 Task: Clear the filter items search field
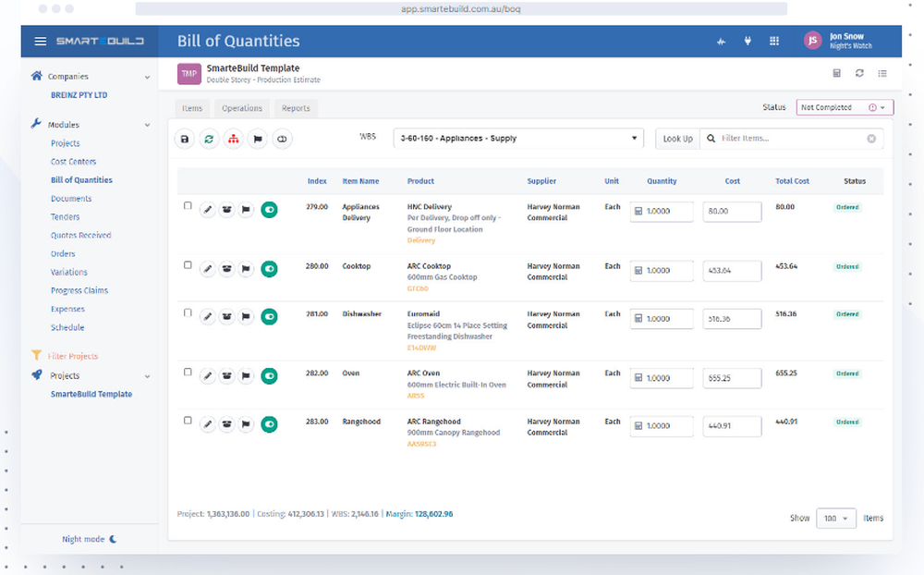click(871, 139)
